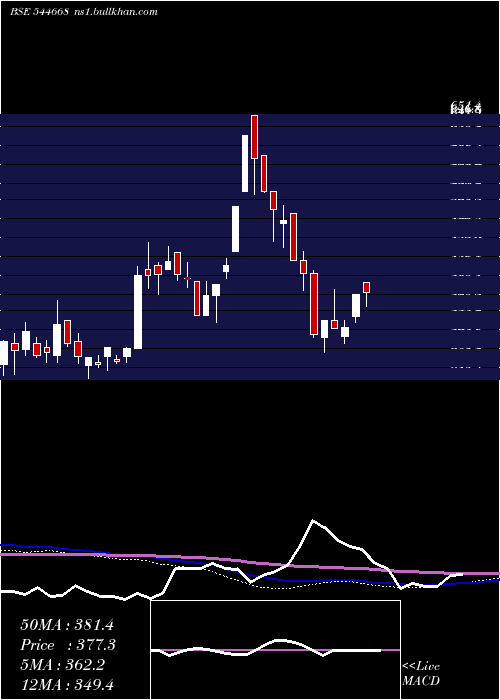Click the "BSE 544668" ticker label
The image size is (500, 700).
click(x=39, y=12)
